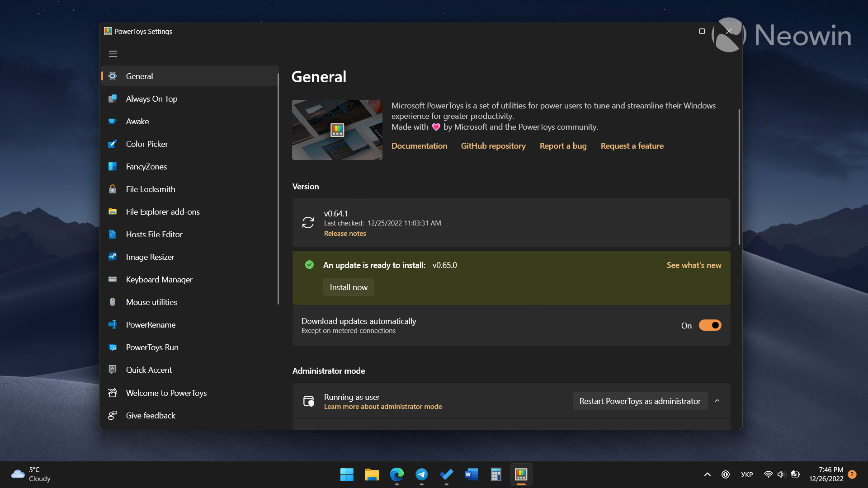
Task: Open Welcome to PowerToys section
Action: pyautogui.click(x=166, y=393)
